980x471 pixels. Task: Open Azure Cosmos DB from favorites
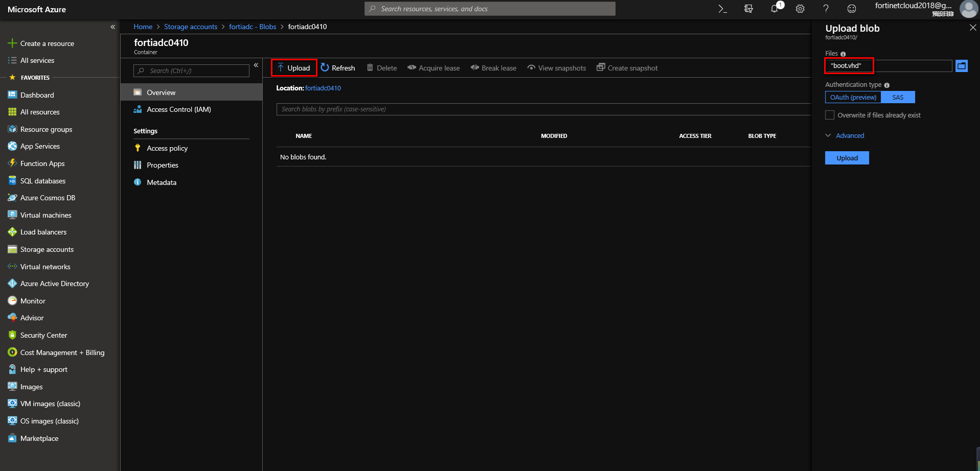(48, 198)
